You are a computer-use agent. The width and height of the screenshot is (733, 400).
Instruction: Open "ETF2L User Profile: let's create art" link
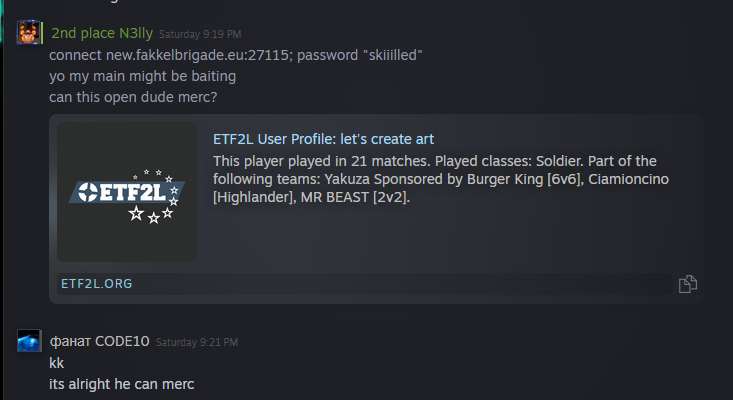pos(323,139)
